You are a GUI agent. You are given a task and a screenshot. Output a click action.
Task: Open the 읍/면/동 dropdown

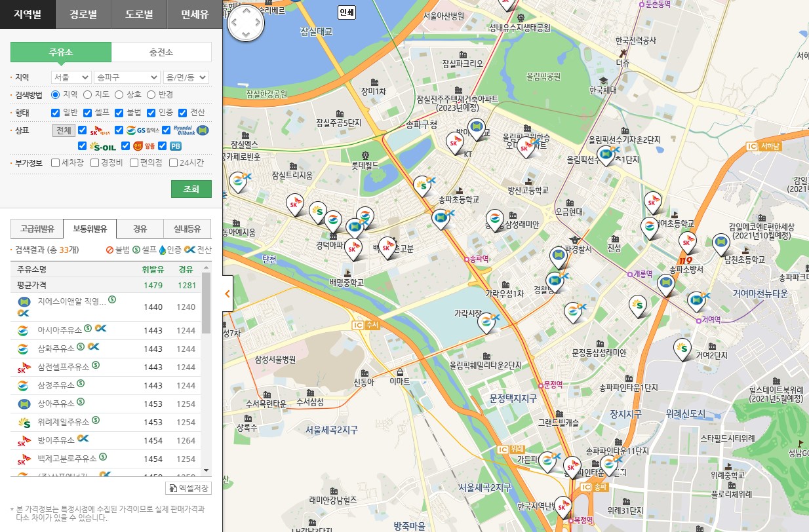click(x=186, y=77)
